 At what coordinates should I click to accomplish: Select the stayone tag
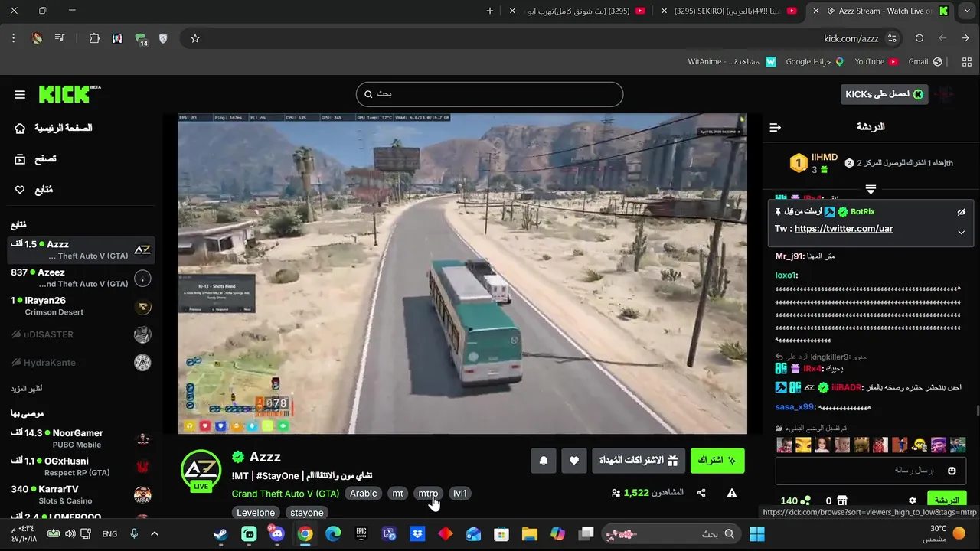pos(306,513)
